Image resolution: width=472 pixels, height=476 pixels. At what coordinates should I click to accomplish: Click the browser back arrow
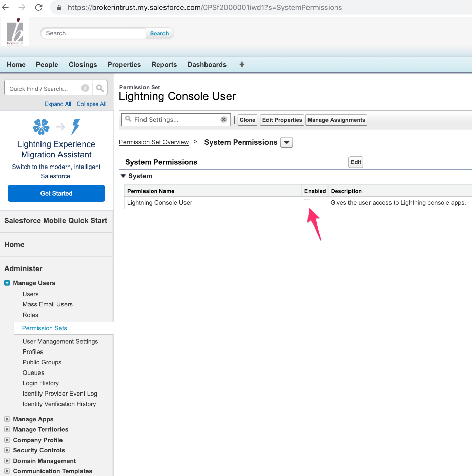pos(6,7)
